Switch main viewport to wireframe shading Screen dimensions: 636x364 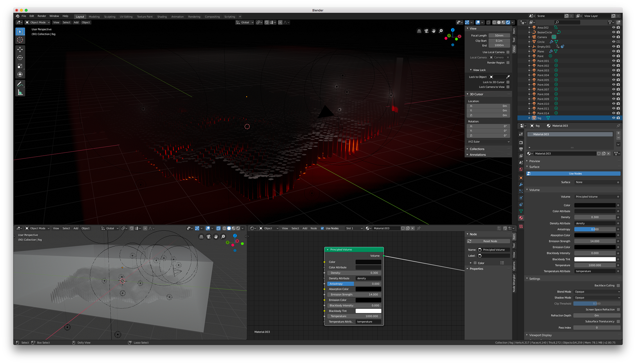[494, 23]
